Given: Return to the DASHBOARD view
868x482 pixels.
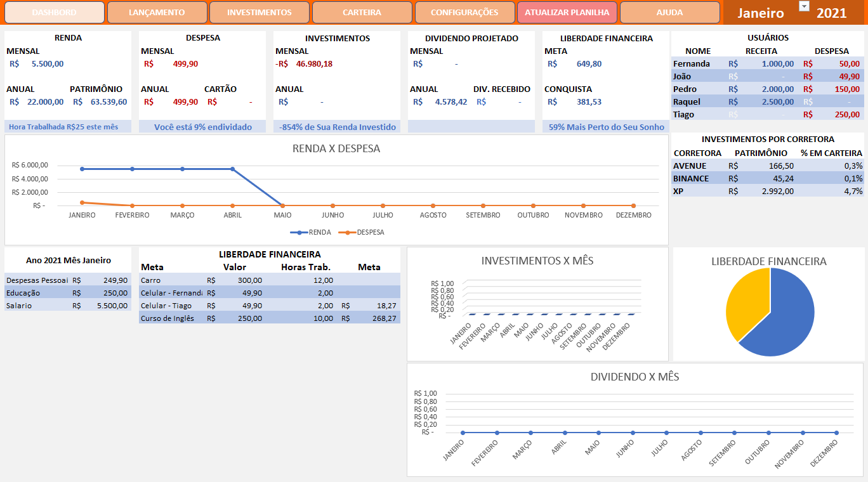Looking at the screenshot, I should pyautogui.click(x=55, y=11).
